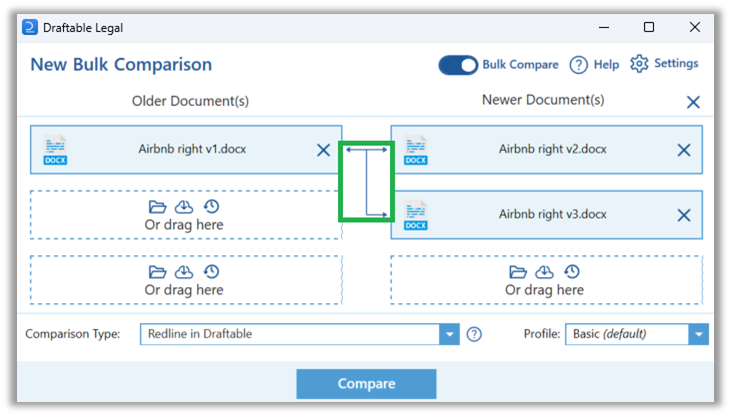Open the Comparison Type dropdown arrow
731x416 pixels.
[449, 334]
